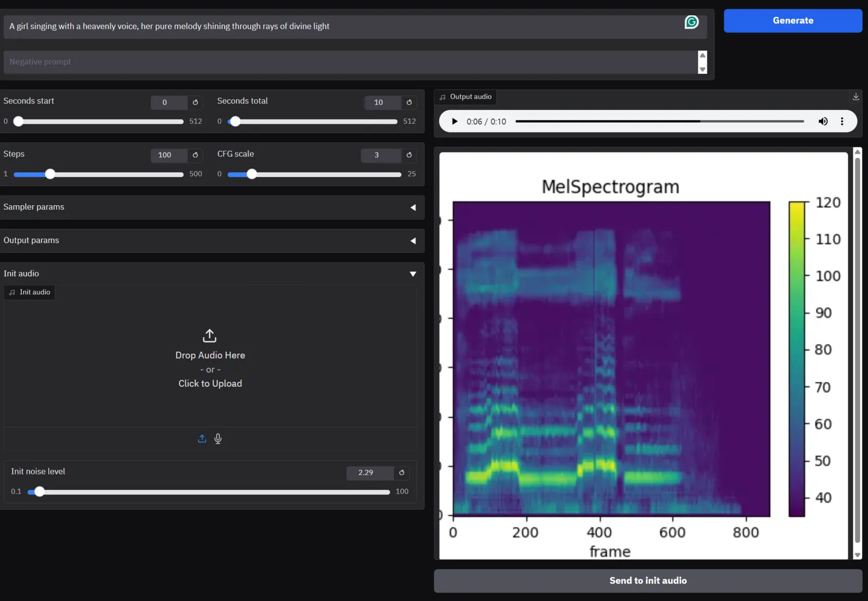The width and height of the screenshot is (868, 601).
Task: Click the CFG scale slider track
Action: pos(314,174)
